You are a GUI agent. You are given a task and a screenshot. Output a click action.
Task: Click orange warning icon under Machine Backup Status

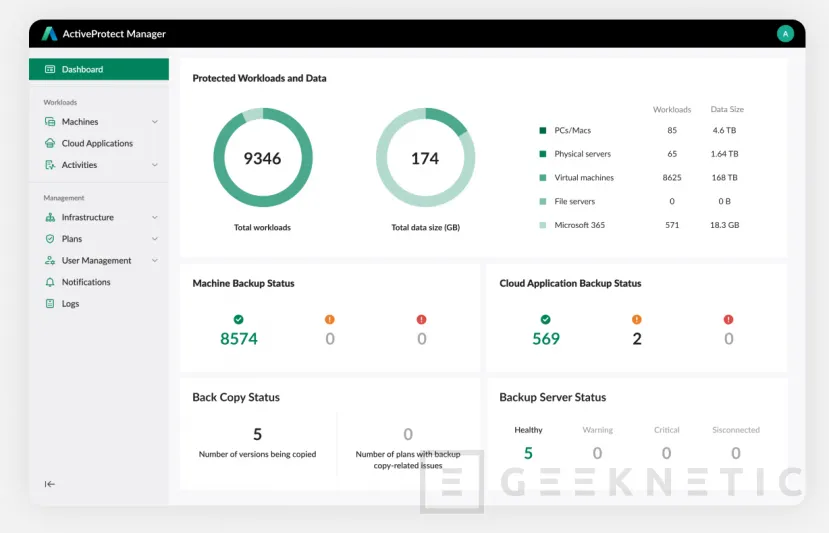click(x=329, y=319)
